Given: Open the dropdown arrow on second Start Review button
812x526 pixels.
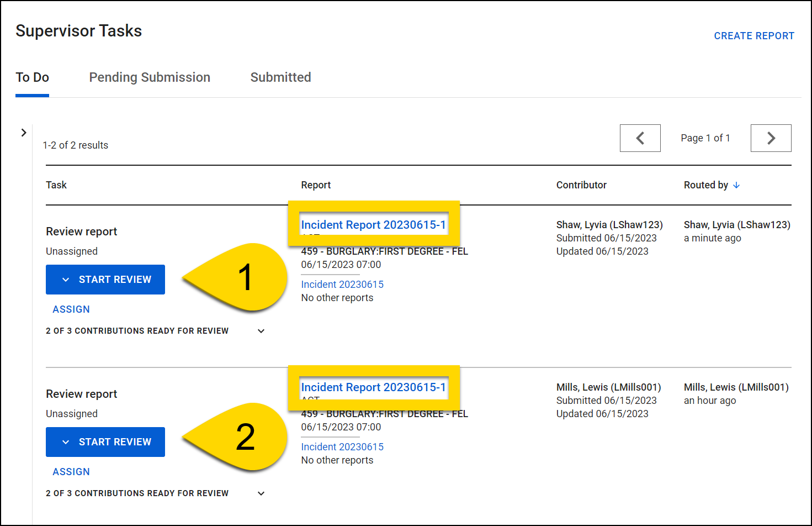Looking at the screenshot, I should (65, 442).
